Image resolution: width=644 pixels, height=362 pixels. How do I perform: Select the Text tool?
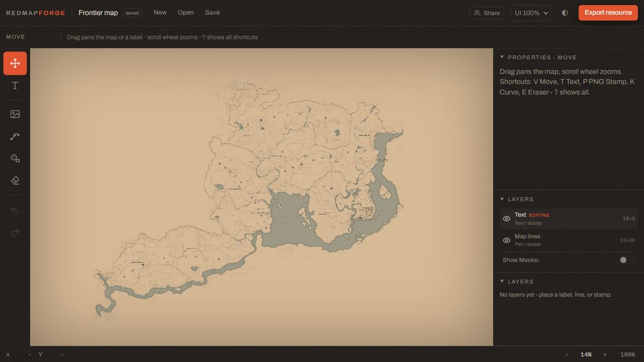pos(15,85)
